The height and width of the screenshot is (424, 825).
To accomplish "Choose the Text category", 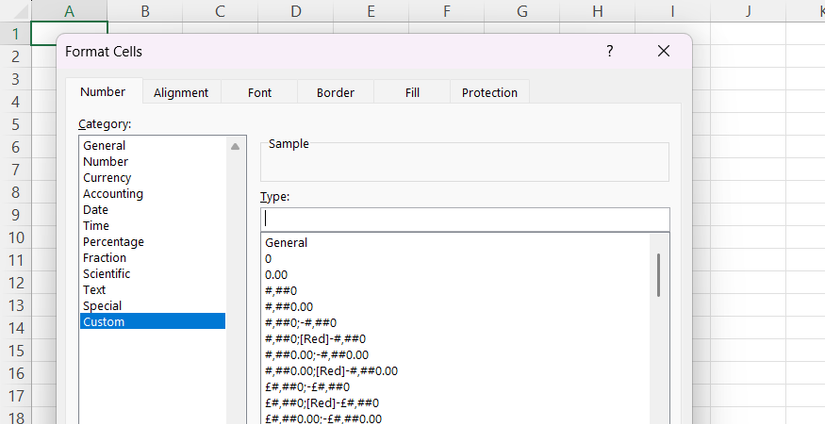I will (153, 290).
